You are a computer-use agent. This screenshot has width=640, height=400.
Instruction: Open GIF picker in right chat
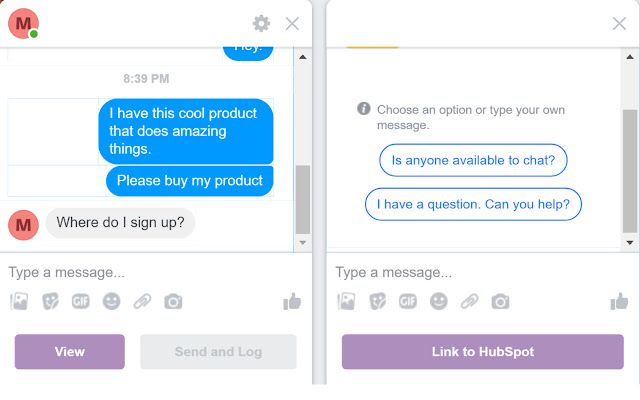[408, 301]
